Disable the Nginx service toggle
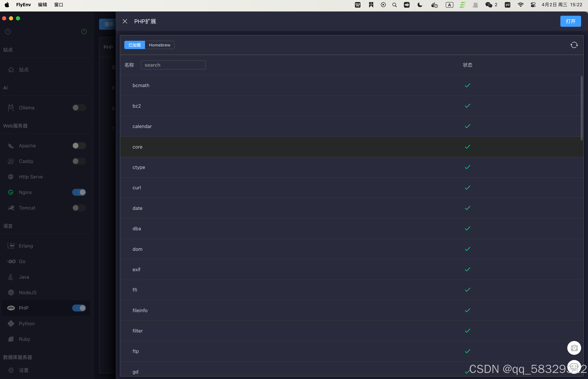The image size is (588, 379). click(x=79, y=192)
